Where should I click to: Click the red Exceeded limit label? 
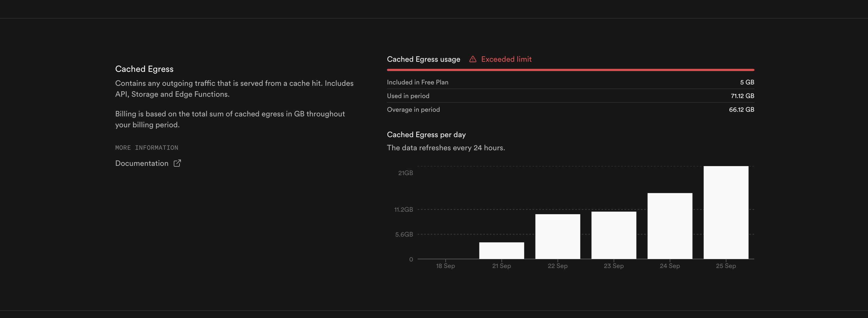click(x=506, y=59)
